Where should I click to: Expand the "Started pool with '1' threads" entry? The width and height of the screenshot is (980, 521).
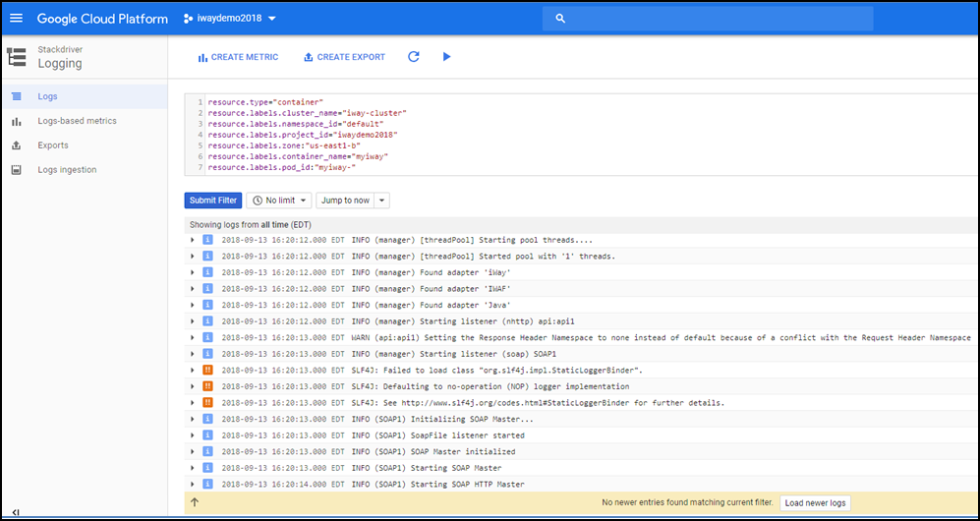tap(192, 257)
